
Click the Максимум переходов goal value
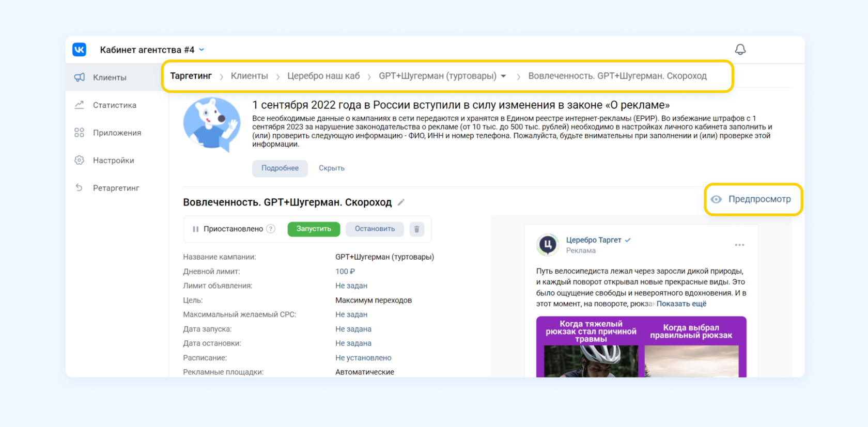(x=374, y=301)
